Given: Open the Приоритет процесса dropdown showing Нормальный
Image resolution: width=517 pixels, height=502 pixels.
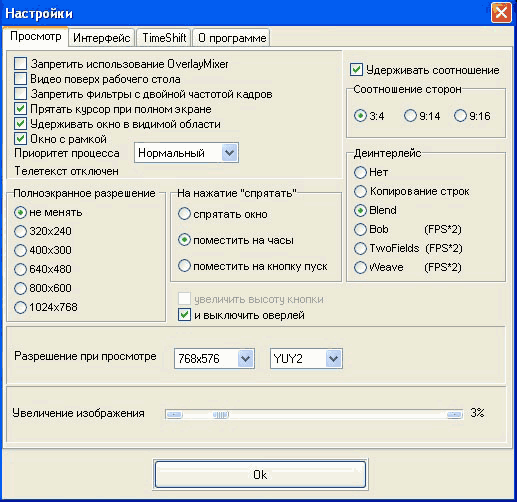Looking at the screenshot, I should pyautogui.click(x=186, y=153).
